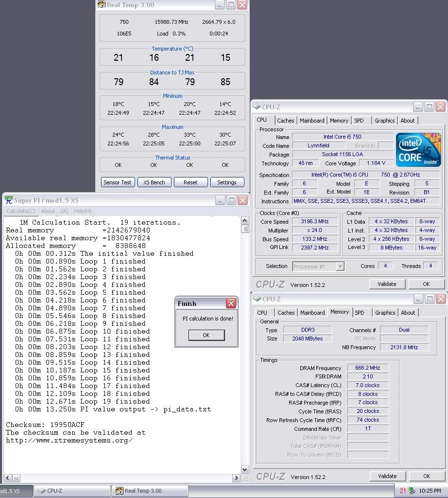448x498 pixels.
Task: Click Validate in lower CPU-Z Memory window
Action: (387, 476)
